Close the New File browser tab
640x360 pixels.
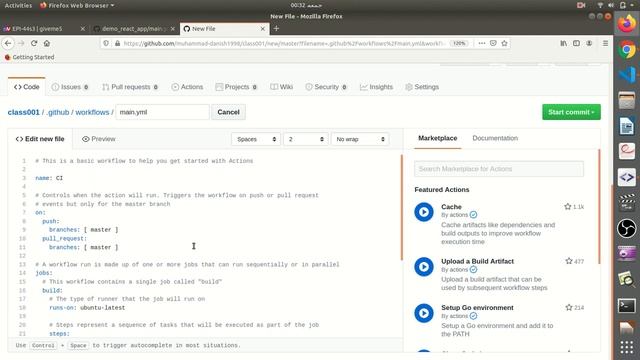[262, 29]
